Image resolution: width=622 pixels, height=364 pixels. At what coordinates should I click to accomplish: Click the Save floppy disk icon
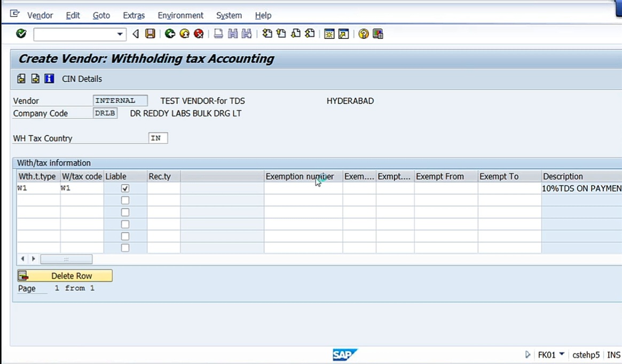(150, 34)
